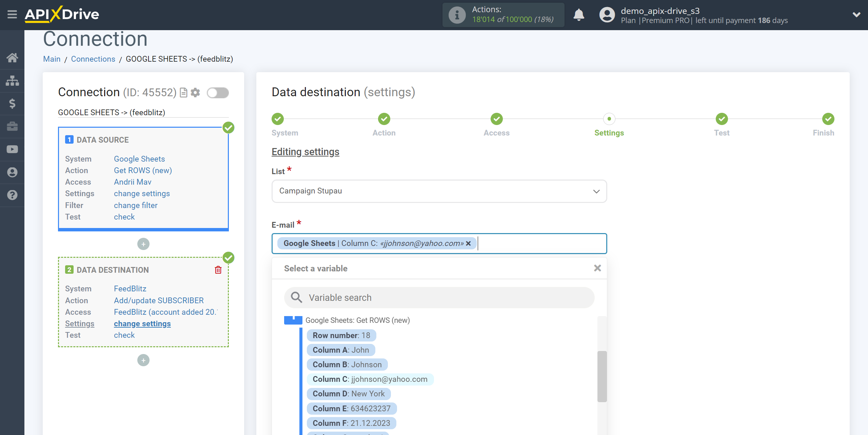The width and height of the screenshot is (868, 435).
Task: Click the Connections breadcrumb link
Action: click(x=93, y=59)
